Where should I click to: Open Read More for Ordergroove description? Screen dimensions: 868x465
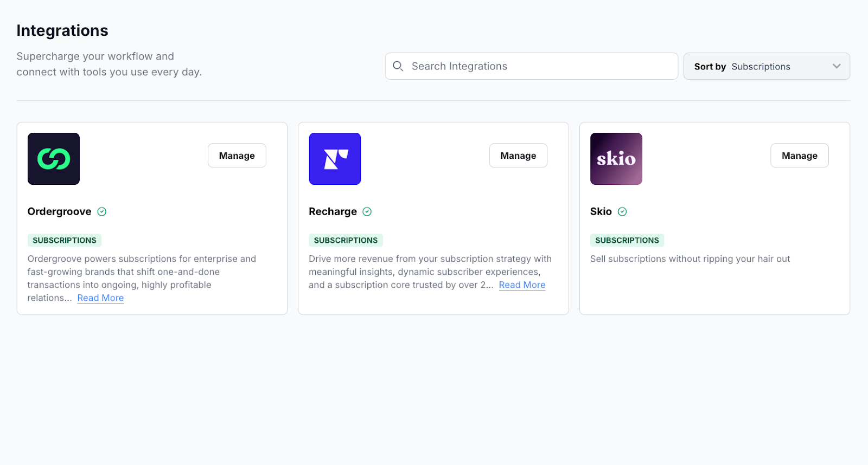(x=100, y=298)
